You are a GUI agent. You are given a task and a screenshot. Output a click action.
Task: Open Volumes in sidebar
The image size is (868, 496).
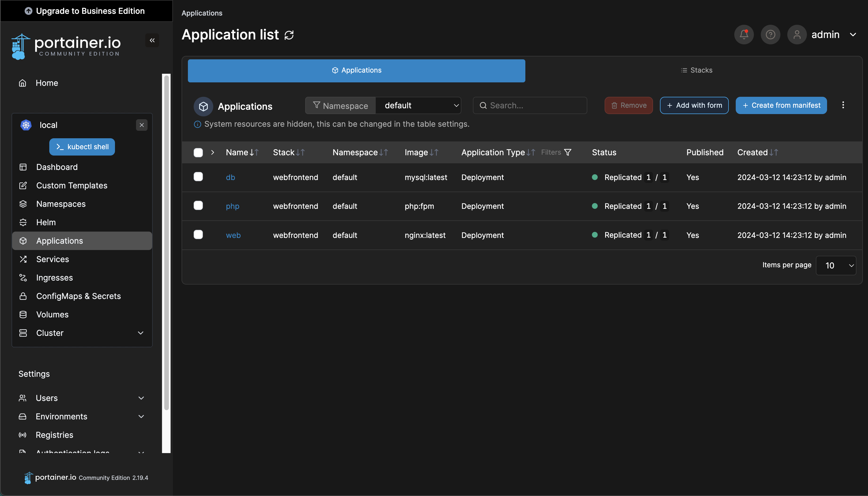pyautogui.click(x=82, y=315)
